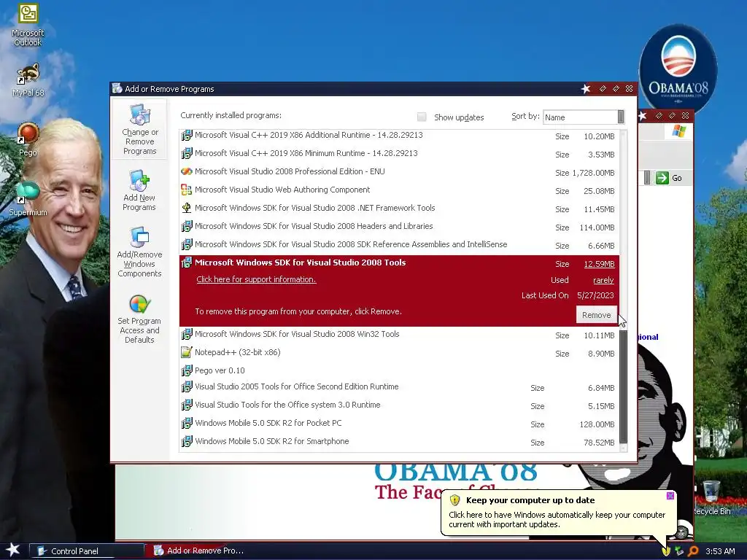
Task: Click the shield icon in update balloon
Action: click(454, 500)
